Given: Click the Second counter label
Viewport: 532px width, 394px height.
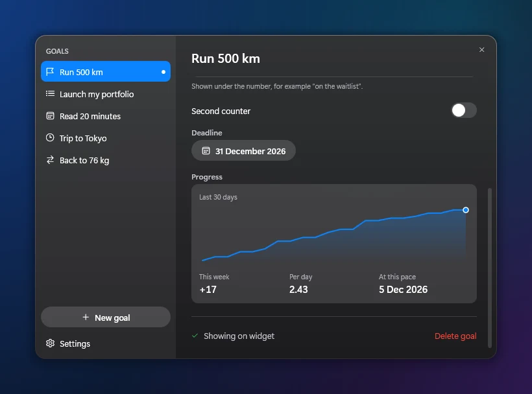Looking at the screenshot, I should [x=221, y=111].
